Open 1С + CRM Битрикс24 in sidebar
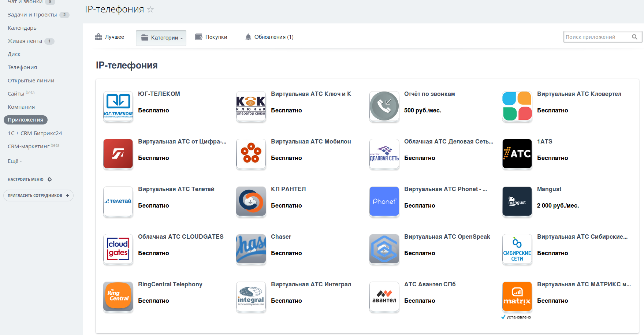The image size is (644, 335). (35, 133)
